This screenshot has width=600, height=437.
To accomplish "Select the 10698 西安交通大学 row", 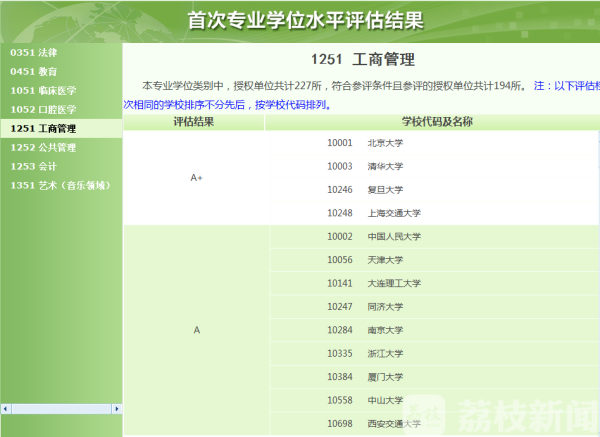I will pyautogui.click(x=434, y=424).
